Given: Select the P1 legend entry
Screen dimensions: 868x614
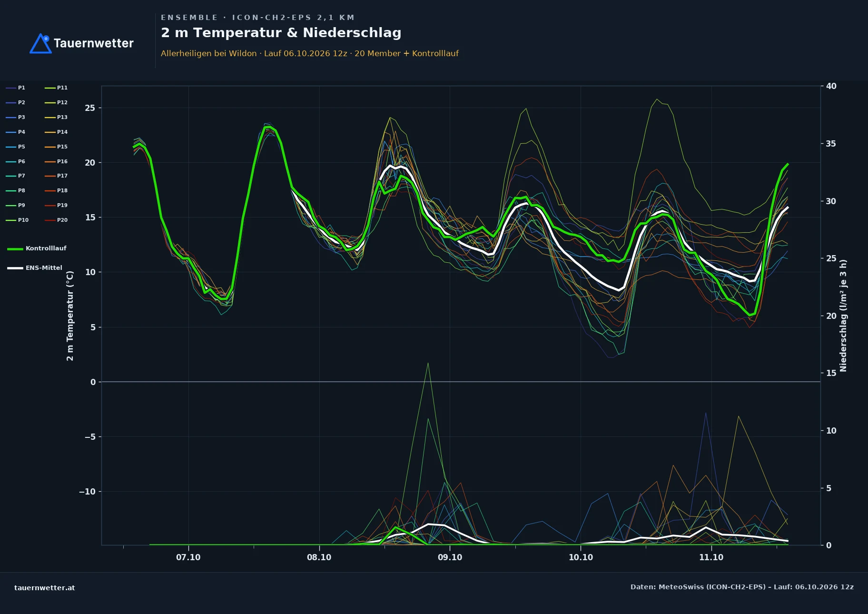Looking at the screenshot, I should (x=16, y=88).
